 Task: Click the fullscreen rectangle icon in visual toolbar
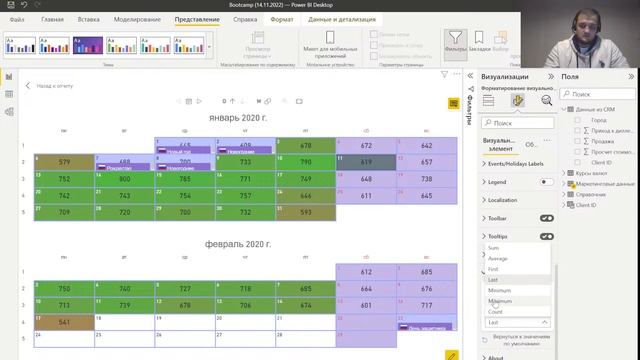click(299, 101)
